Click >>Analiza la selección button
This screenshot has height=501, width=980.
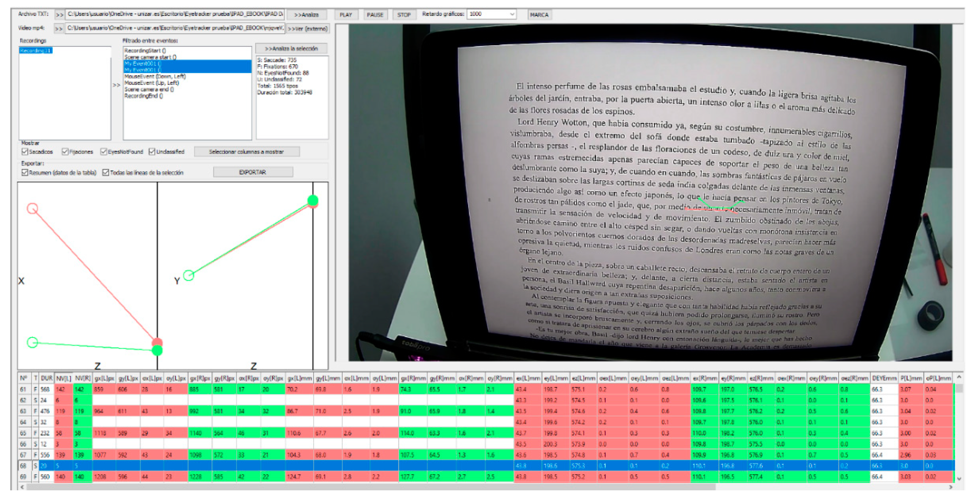292,49
